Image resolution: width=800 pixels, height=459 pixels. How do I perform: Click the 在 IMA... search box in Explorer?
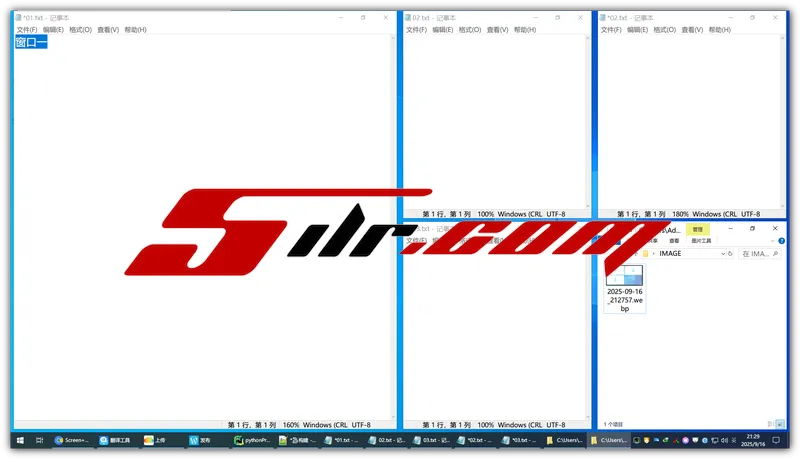[x=760, y=253]
